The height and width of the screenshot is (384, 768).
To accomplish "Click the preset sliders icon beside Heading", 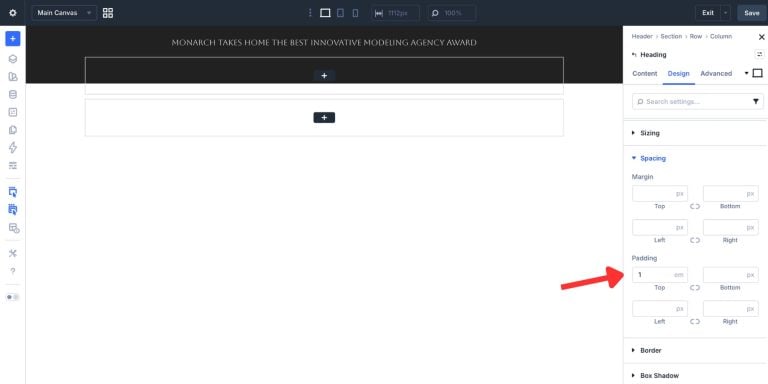I will point(759,54).
